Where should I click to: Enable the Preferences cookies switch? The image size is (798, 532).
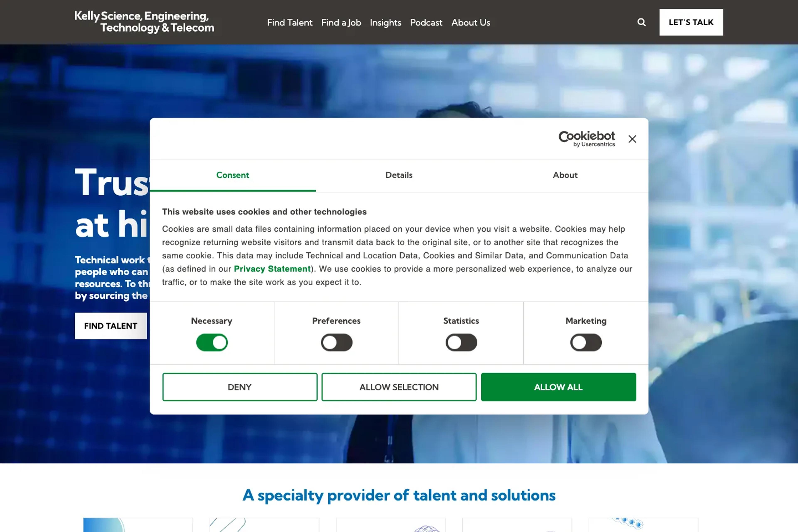pyautogui.click(x=337, y=342)
